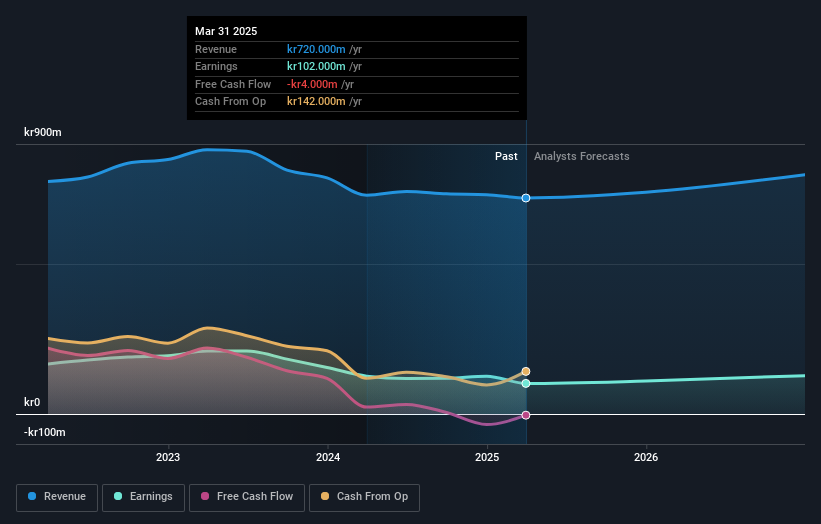The height and width of the screenshot is (524, 821).
Task: Click the kr142.000m cash from op value
Action: coord(316,102)
